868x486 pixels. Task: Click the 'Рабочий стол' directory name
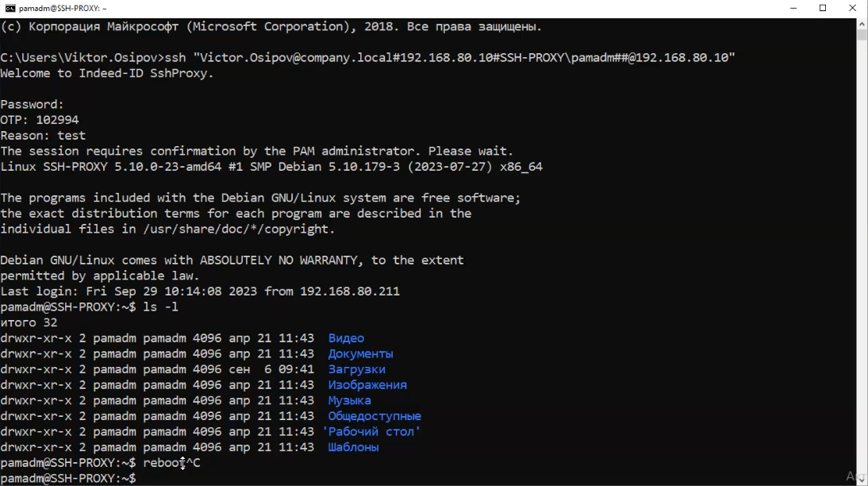coord(371,432)
